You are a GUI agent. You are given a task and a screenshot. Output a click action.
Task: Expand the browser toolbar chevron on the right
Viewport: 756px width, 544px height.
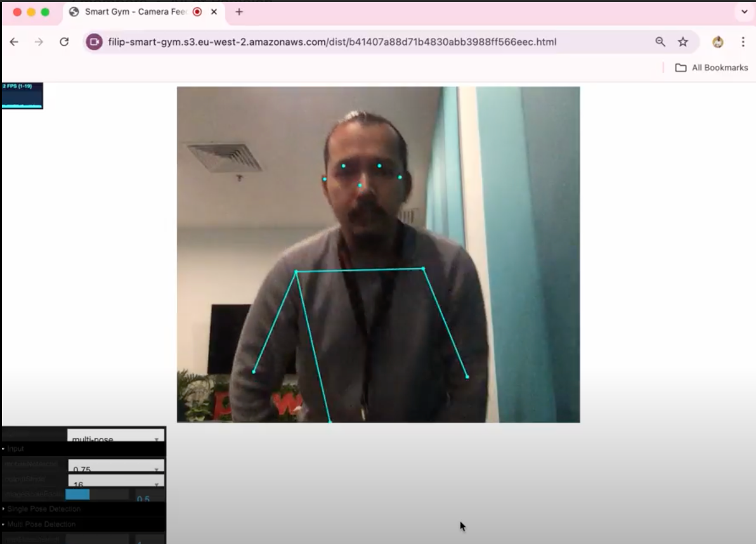coord(745,11)
